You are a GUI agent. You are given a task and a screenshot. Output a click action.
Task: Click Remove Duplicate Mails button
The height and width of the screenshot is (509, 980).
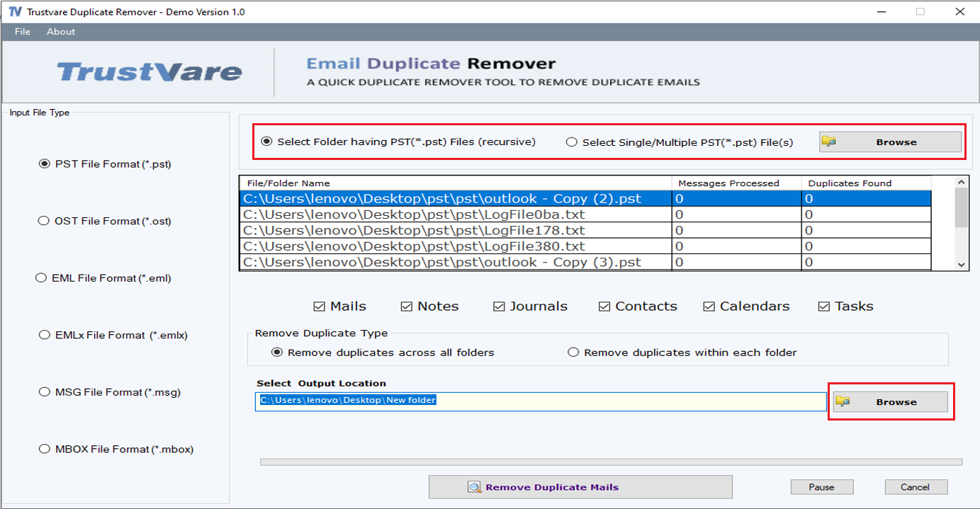pyautogui.click(x=580, y=487)
